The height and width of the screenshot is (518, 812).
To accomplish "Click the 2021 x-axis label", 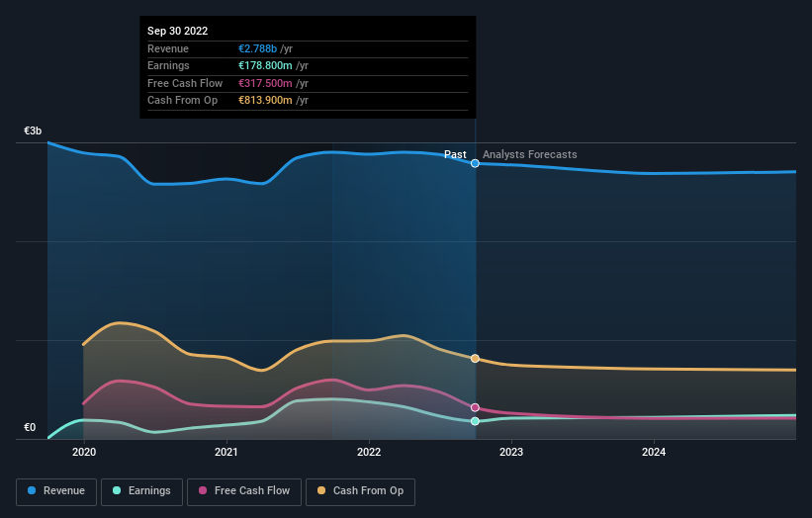I will (x=226, y=453).
